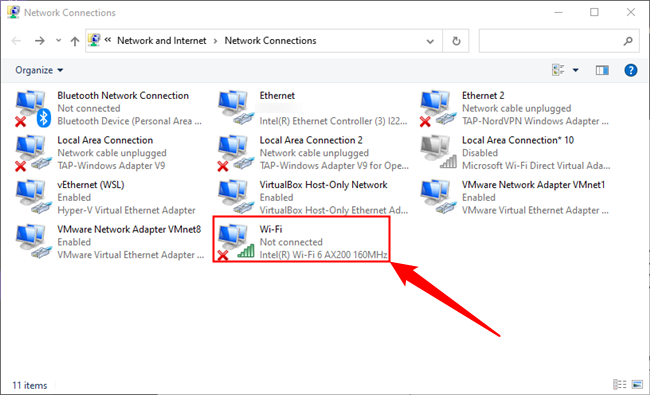Click the Wi-Fi Not connected status
Screen dimensions: 650x395
[x=291, y=242]
